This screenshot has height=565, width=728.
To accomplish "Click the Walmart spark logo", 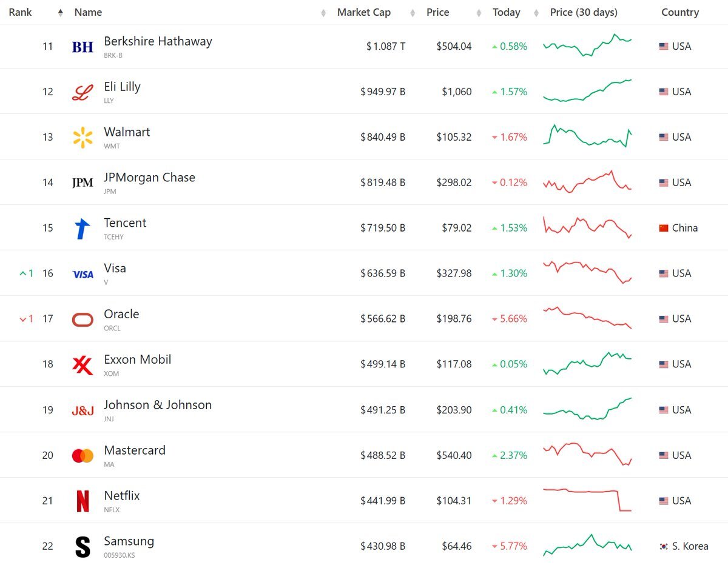I will click(83, 138).
